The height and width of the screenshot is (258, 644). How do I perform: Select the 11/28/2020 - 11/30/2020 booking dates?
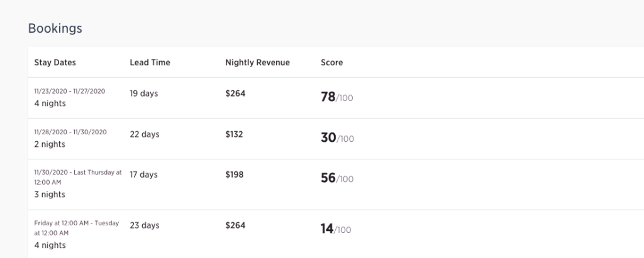coord(70,132)
